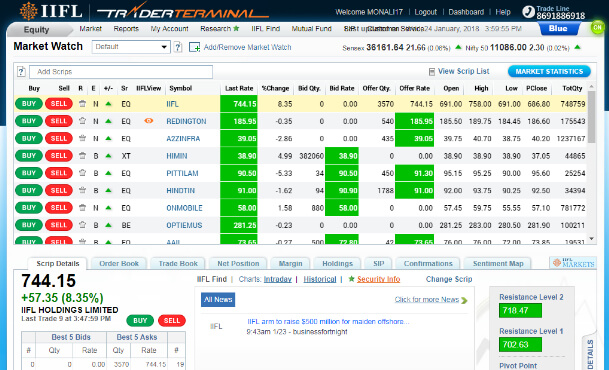Open the Intraday chart link
609x370 pixels.
(277, 279)
